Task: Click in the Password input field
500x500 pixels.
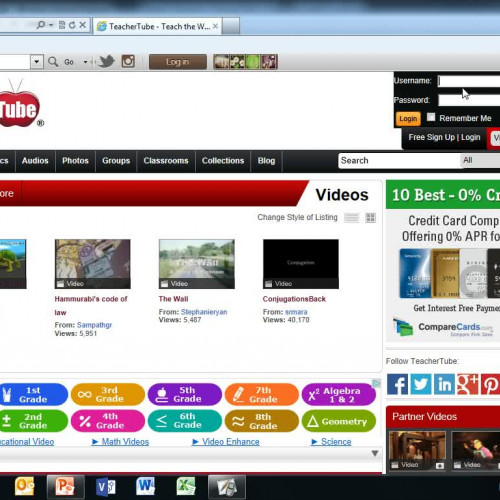Action: tap(469, 100)
